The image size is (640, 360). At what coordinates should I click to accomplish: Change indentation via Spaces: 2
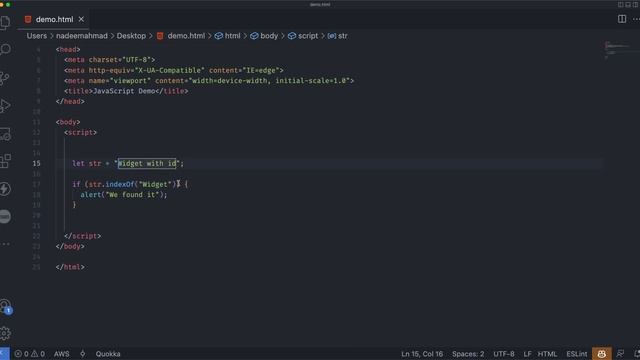(468, 354)
